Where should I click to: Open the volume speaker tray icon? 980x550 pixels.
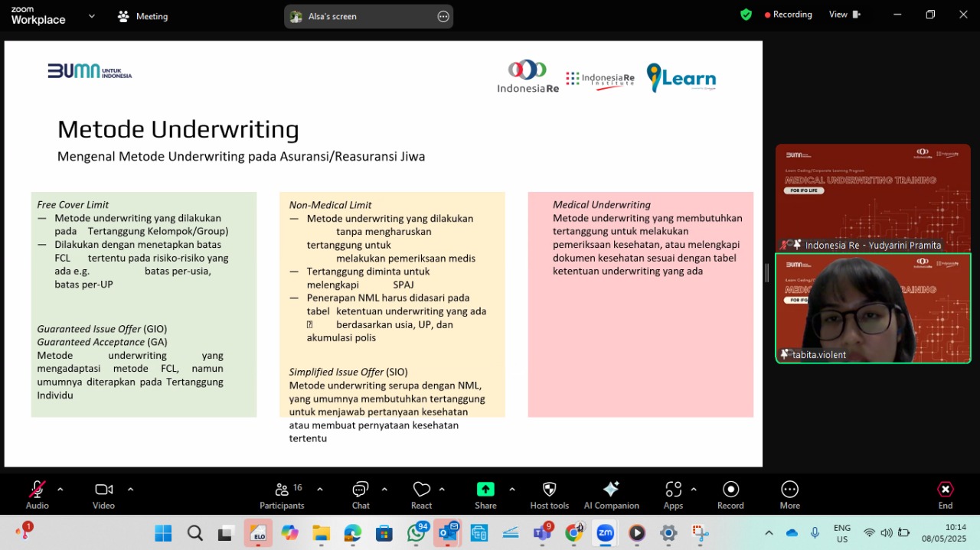[887, 532]
